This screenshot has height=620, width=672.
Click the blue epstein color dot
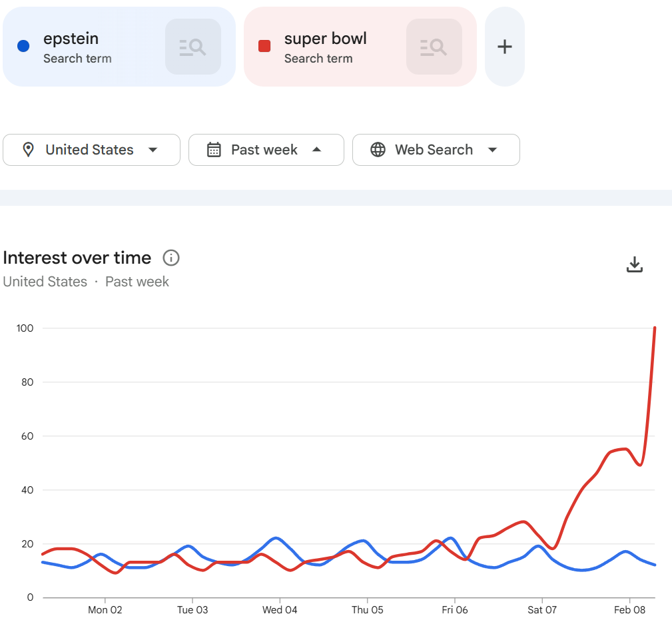click(x=23, y=46)
